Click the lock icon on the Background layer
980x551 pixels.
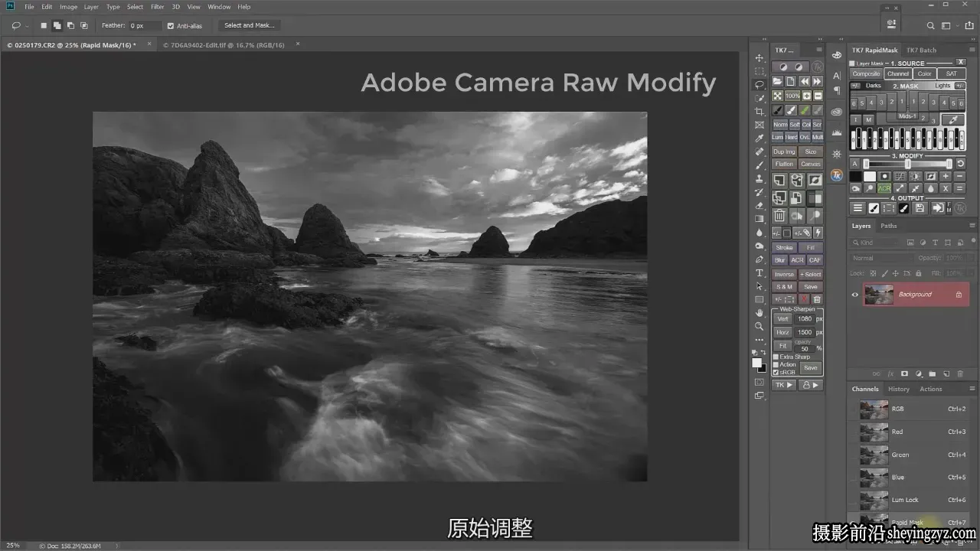coord(959,295)
